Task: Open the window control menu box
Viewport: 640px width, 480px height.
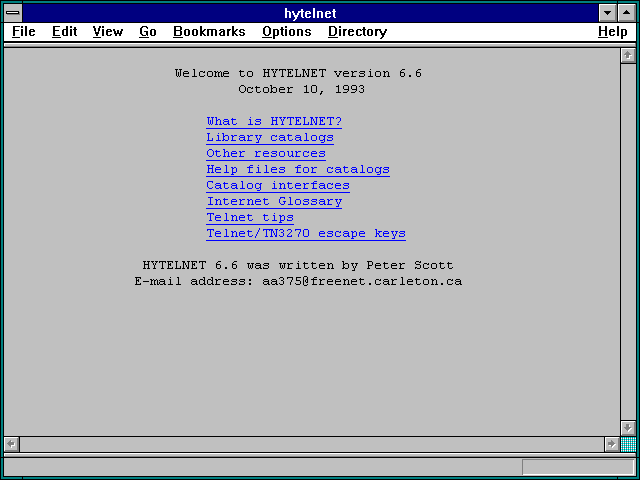Action: point(13,13)
